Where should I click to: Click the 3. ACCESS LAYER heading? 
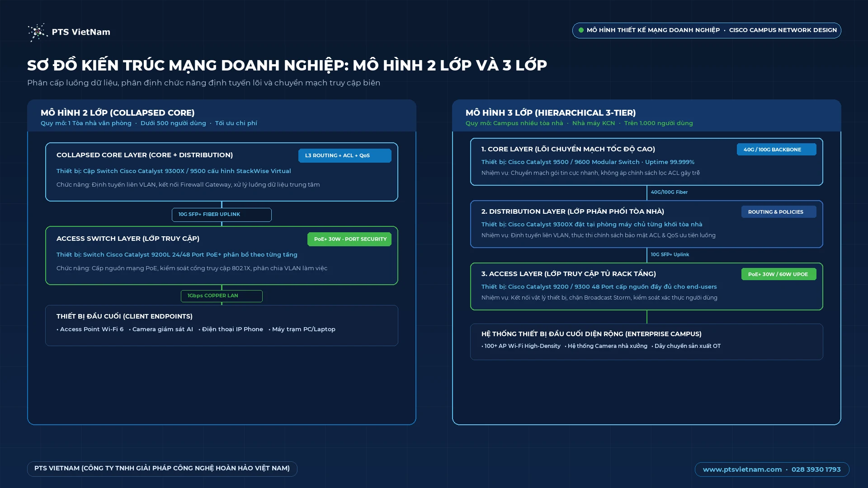[x=569, y=274]
